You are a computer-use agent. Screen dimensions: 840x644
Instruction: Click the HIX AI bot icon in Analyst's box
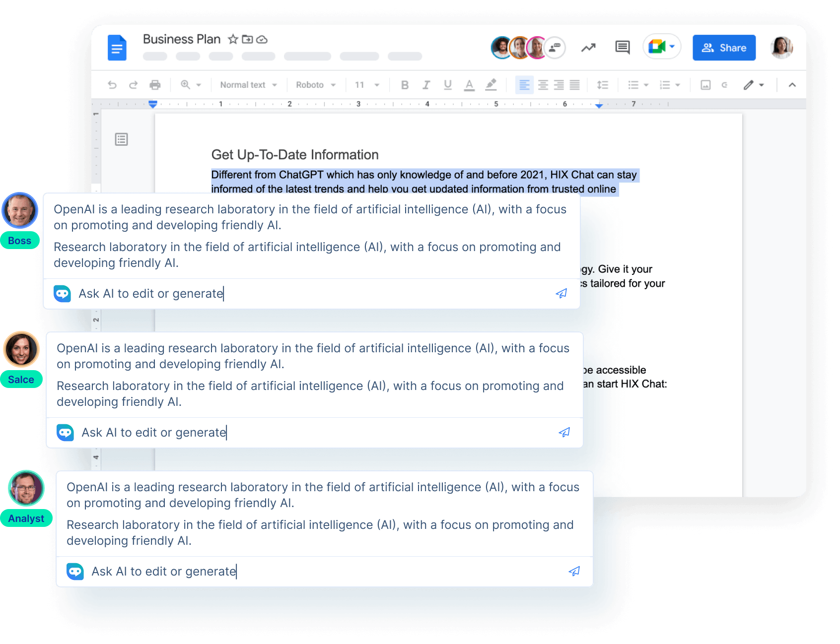pos(75,571)
